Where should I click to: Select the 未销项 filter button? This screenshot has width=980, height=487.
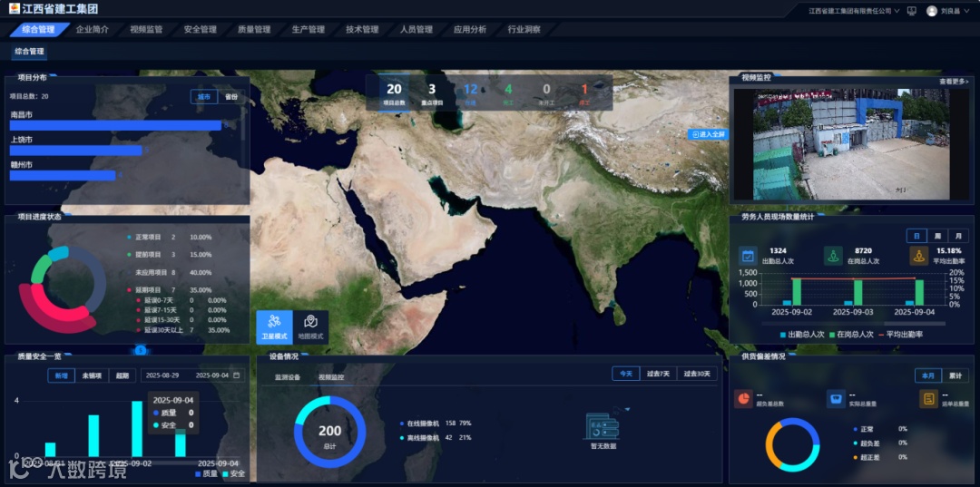(92, 375)
